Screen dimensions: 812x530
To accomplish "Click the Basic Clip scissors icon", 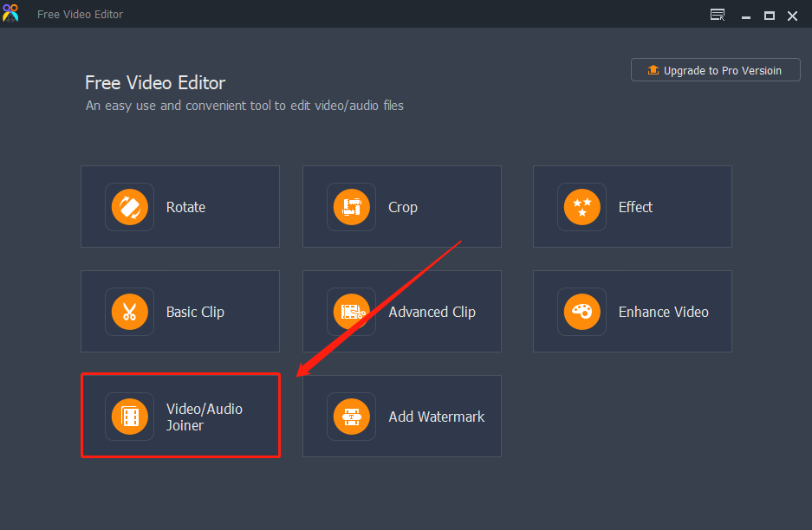I will [129, 312].
